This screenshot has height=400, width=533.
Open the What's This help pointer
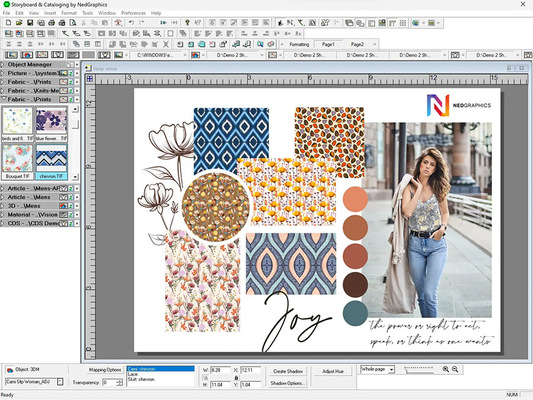pos(197,23)
